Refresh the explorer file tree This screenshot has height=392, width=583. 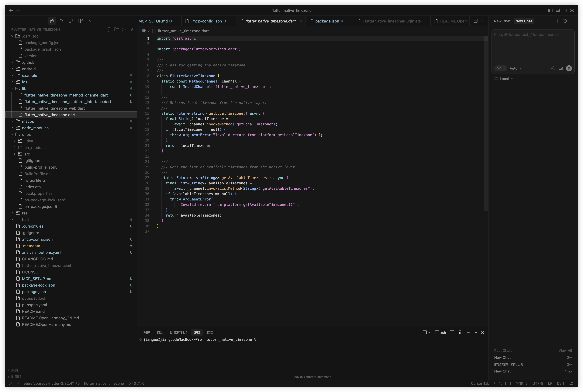[x=124, y=29]
